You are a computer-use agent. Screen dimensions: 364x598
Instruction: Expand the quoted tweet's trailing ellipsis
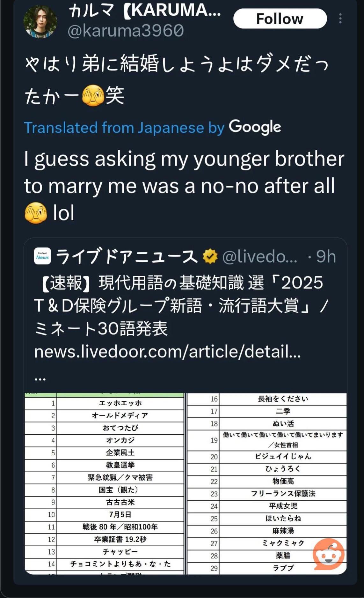(40, 379)
